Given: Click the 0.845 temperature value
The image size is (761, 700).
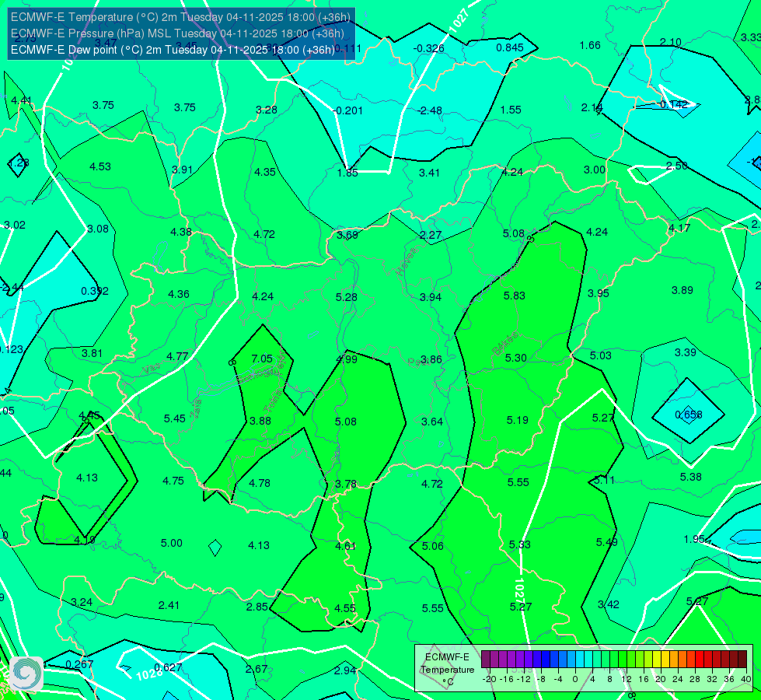Looking at the screenshot, I should tap(510, 47).
